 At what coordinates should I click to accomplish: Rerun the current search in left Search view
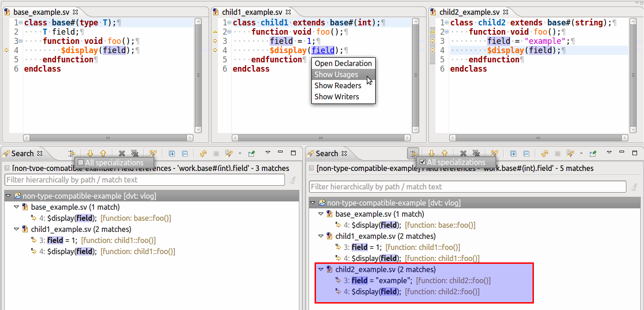coord(203,153)
